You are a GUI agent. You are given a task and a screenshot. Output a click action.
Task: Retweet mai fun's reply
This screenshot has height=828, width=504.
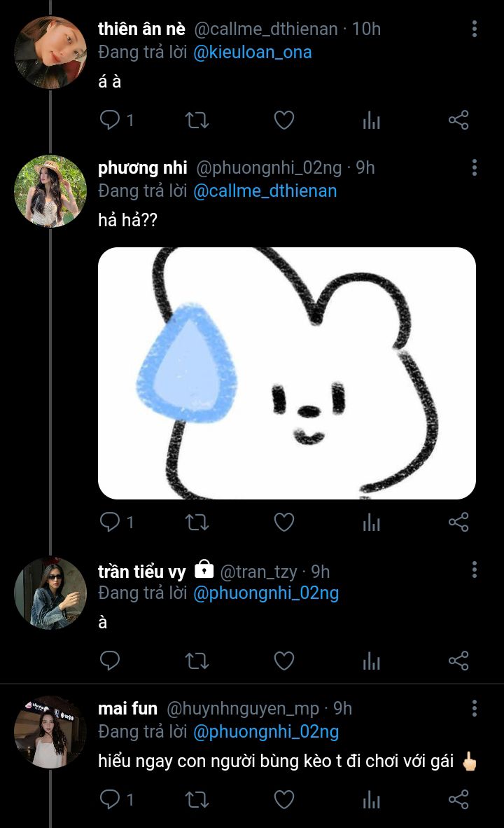197,799
